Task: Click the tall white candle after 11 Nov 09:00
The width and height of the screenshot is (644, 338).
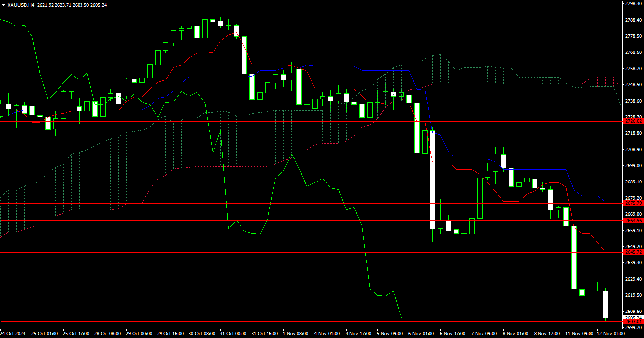Action: 574,257
